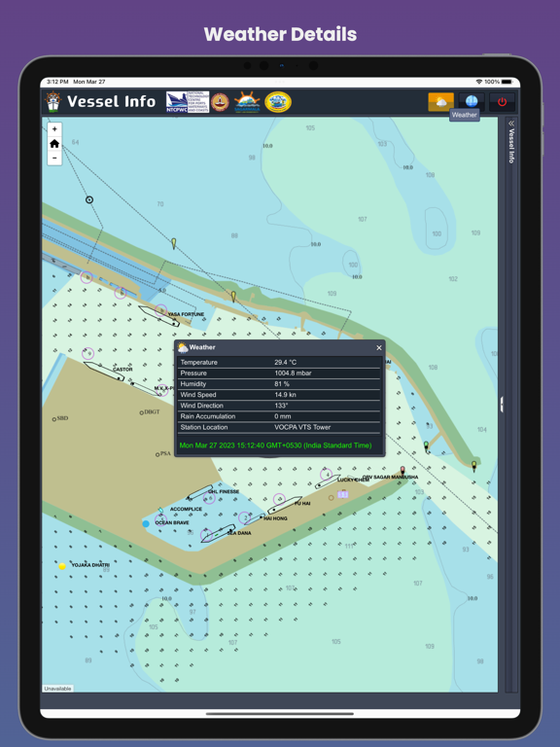Viewport: 560px width, 747px height.
Task: Click the DBGT berth label
Action: (x=152, y=412)
